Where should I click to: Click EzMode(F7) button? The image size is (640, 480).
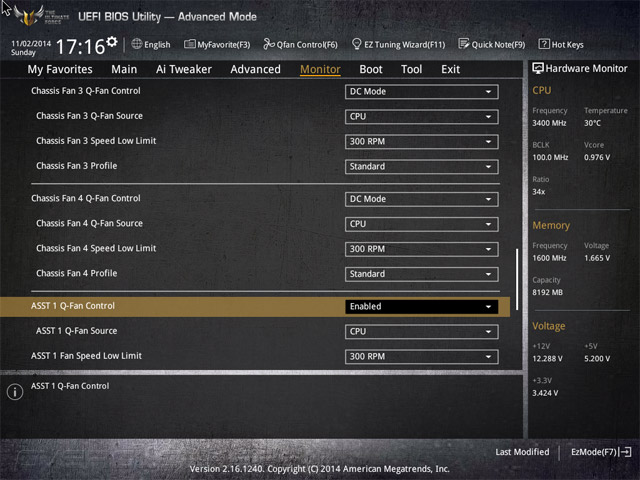click(594, 452)
